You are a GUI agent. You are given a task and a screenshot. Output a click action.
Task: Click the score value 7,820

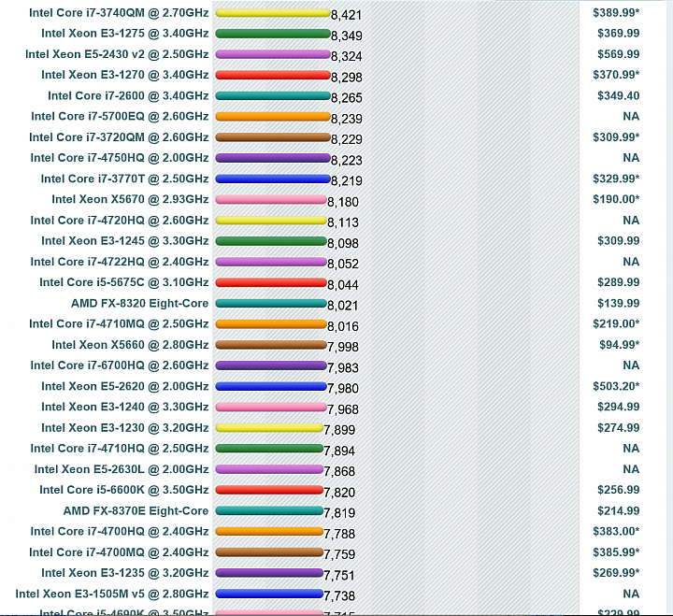[x=339, y=493]
